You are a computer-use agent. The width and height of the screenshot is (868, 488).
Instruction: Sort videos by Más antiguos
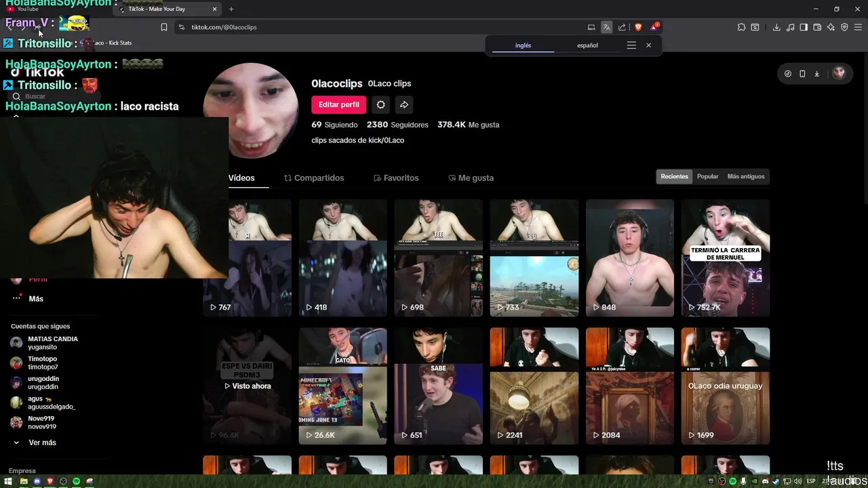pos(746,176)
